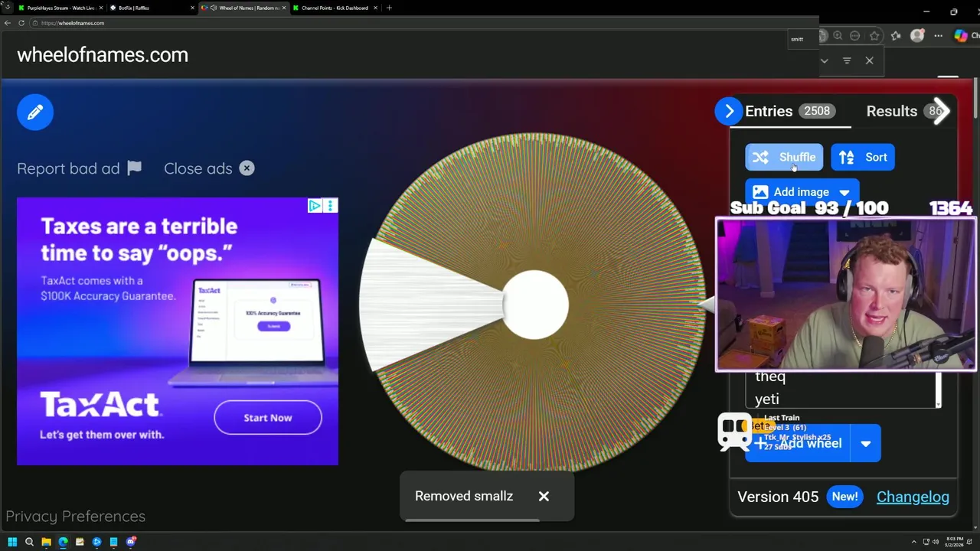Open the volume control in system tray
This screenshot has width=980, height=551.
coord(936,542)
